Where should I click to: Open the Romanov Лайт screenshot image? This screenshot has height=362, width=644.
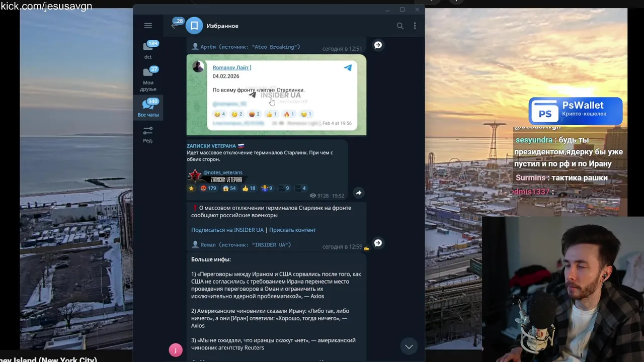pos(276,95)
